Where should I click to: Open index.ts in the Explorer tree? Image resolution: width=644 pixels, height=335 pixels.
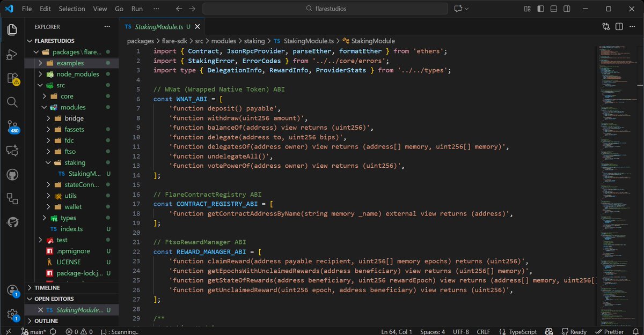72,229
